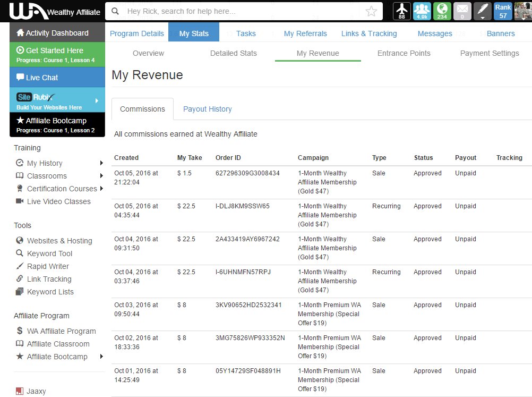This screenshot has height=397, width=532.
Task: Go to the Detailed Stats sub-tab
Action: (x=234, y=53)
